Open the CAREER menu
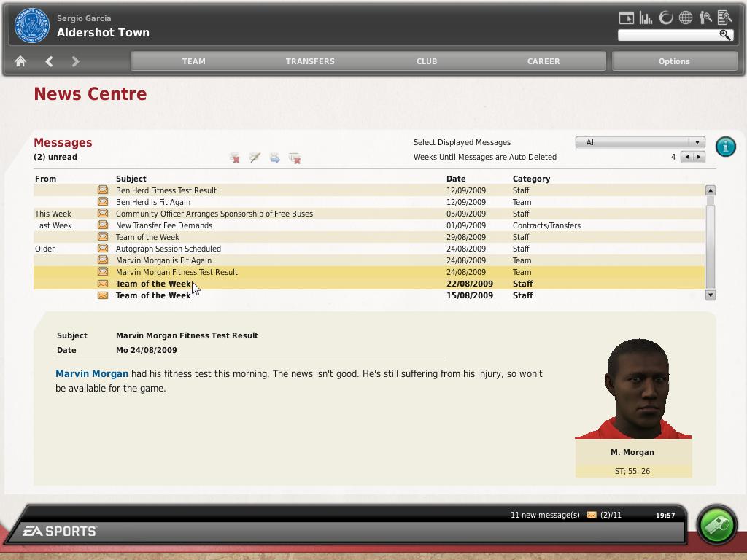 [543, 61]
